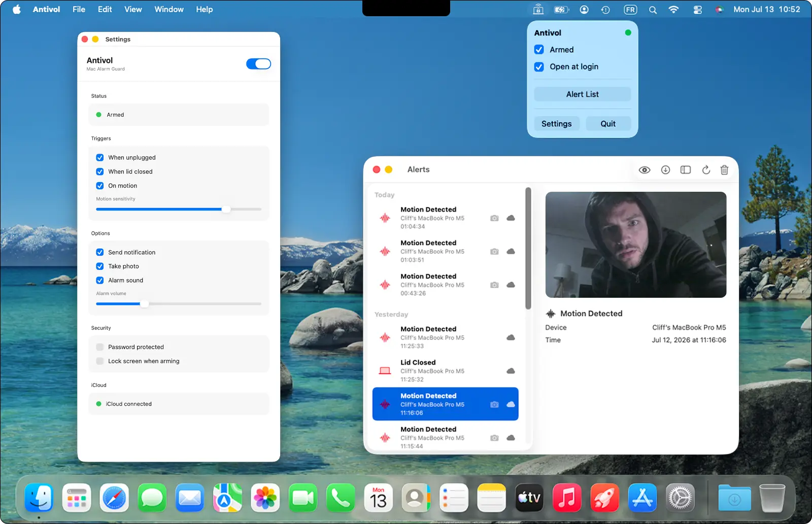Open the Apple menu
Viewport: 812px width, 524px height.
(17, 10)
